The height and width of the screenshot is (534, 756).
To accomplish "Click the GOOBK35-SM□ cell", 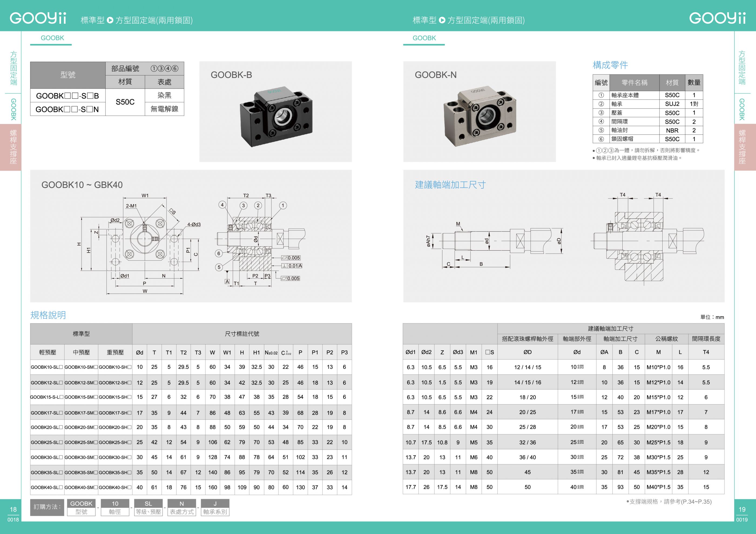I will (x=81, y=472).
